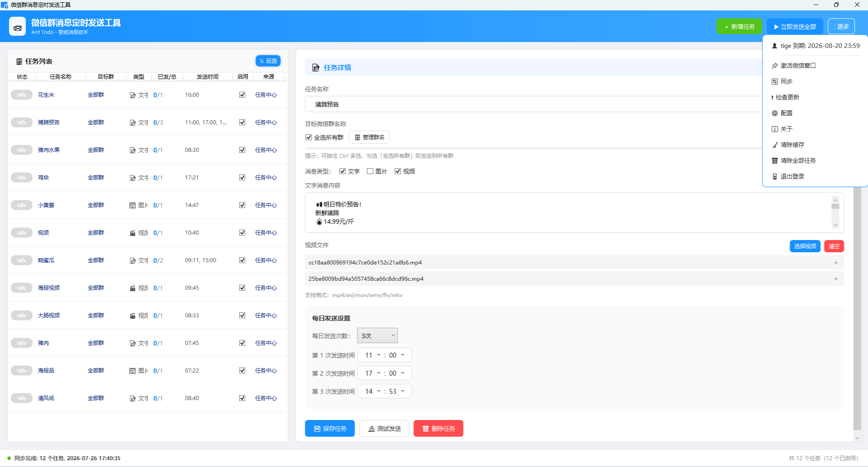Open the 每日发送次数 3次 dropdown
This screenshot has height=467, width=868.
[377, 336]
